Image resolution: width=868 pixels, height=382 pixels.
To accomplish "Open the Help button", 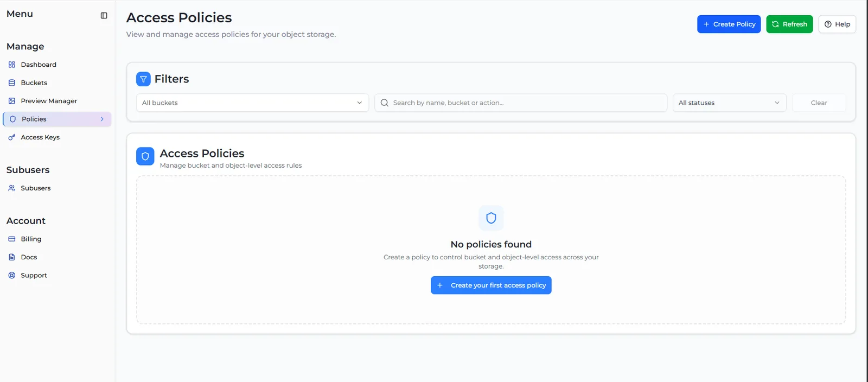I will coord(837,24).
